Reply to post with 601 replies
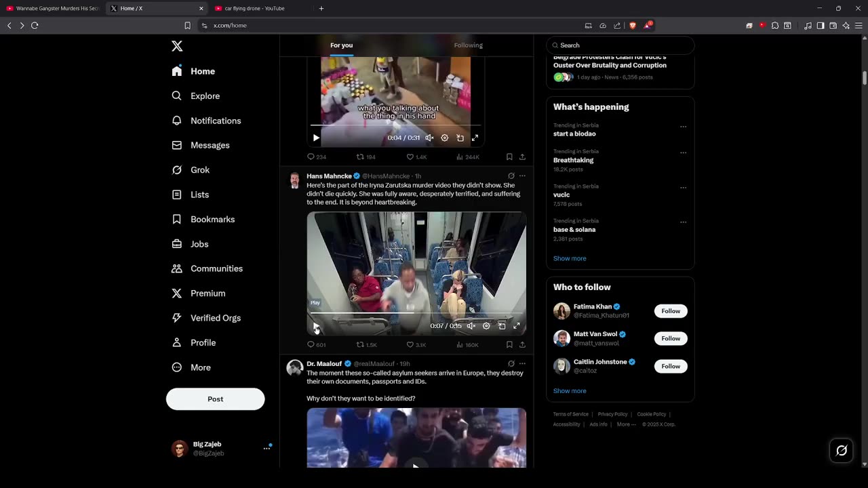 click(x=317, y=344)
